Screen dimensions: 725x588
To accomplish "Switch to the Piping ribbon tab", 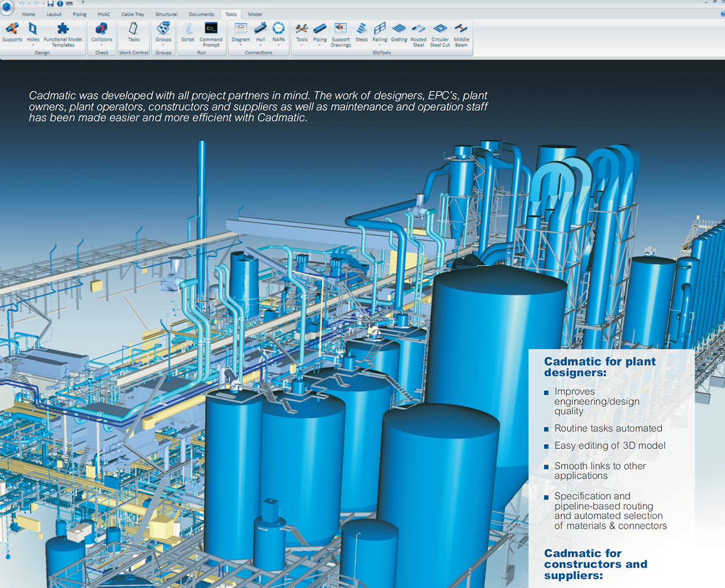I will 79,14.
